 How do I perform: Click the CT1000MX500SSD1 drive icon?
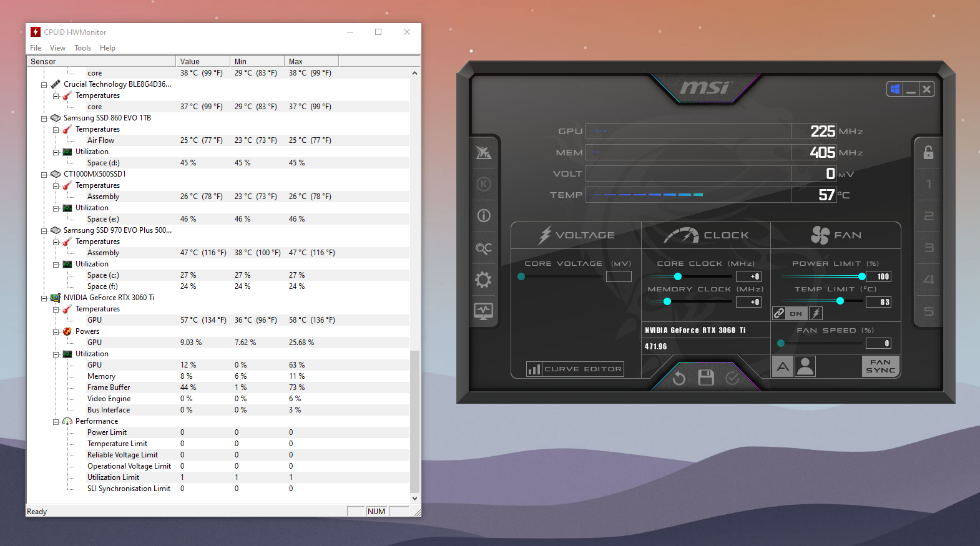[x=56, y=174]
